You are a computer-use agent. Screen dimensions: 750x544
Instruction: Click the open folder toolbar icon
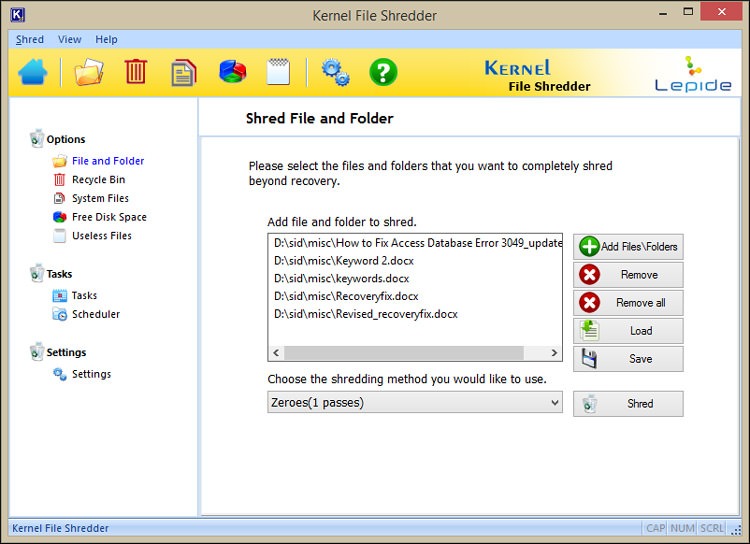[x=89, y=72]
